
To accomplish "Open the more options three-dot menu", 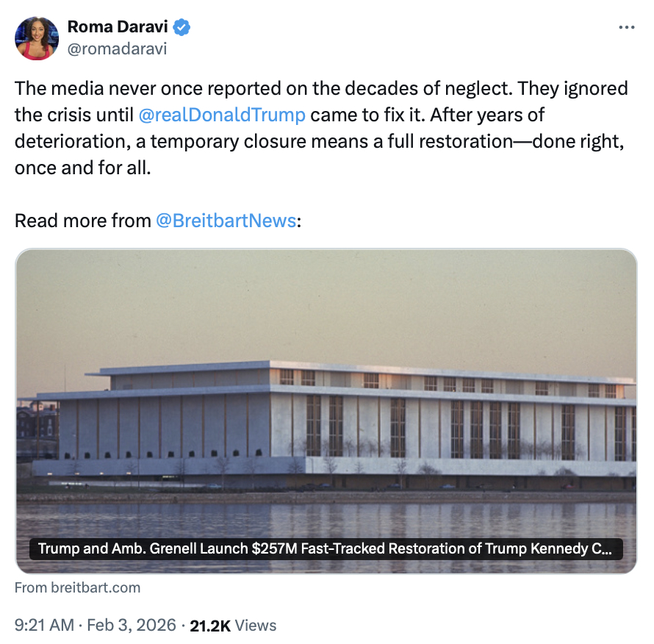I will click(626, 27).
